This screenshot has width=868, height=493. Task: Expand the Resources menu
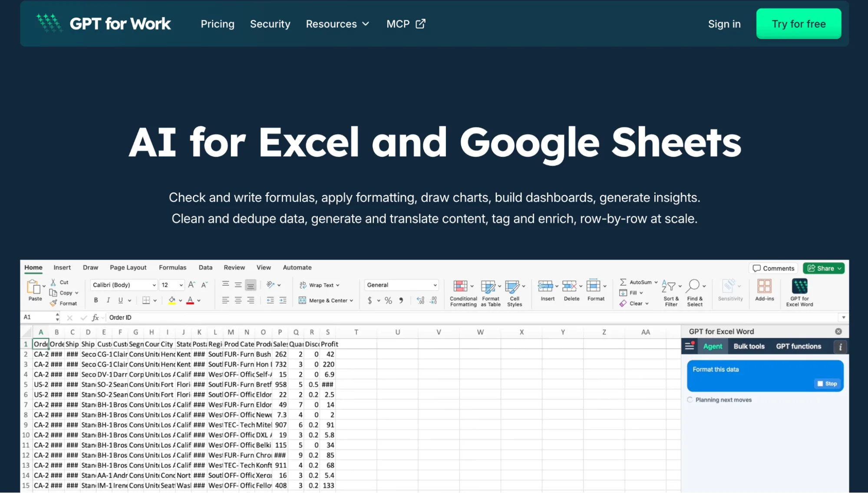tap(337, 24)
